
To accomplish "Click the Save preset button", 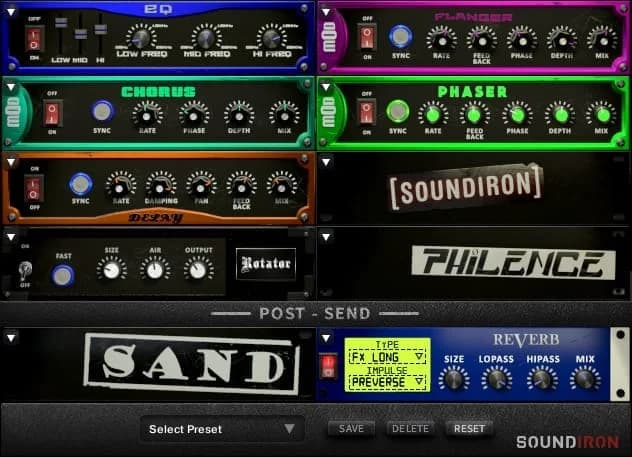I will point(351,428).
